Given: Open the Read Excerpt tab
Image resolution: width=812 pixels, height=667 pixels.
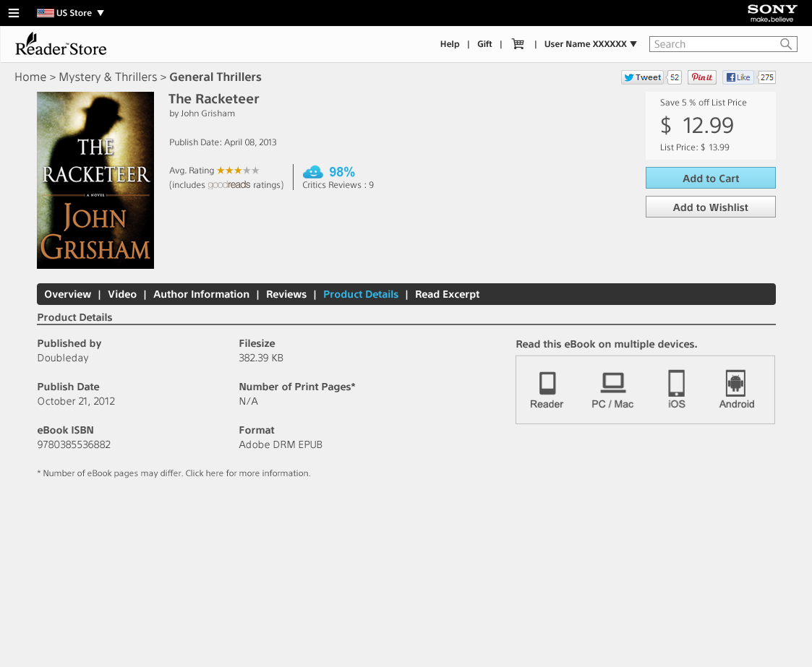Looking at the screenshot, I should tap(448, 294).
